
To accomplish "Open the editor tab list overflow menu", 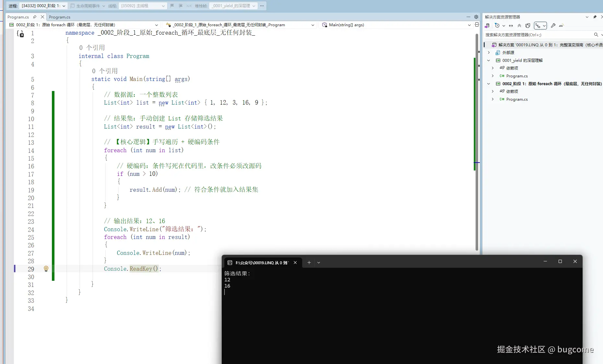I will pyautogui.click(x=468, y=17).
